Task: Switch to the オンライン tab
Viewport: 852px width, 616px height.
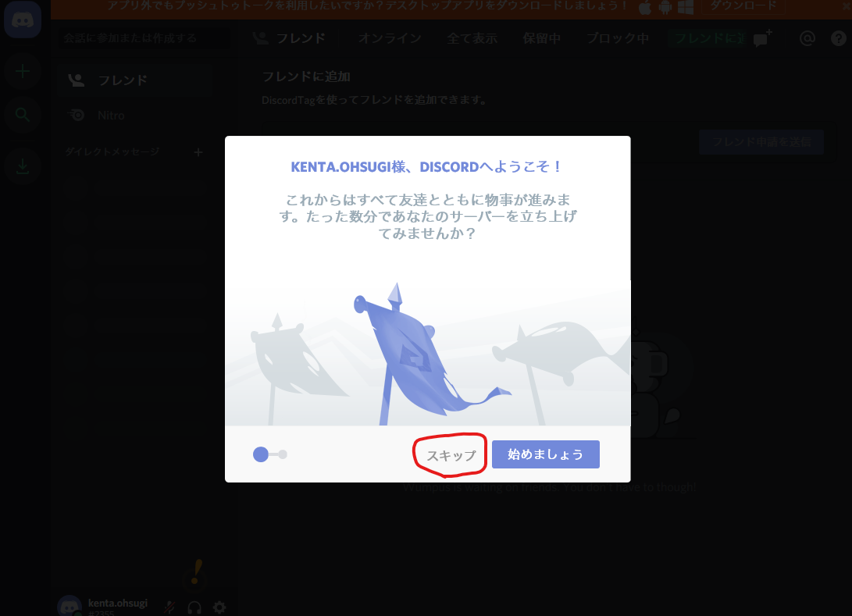Action: (x=390, y=38)
